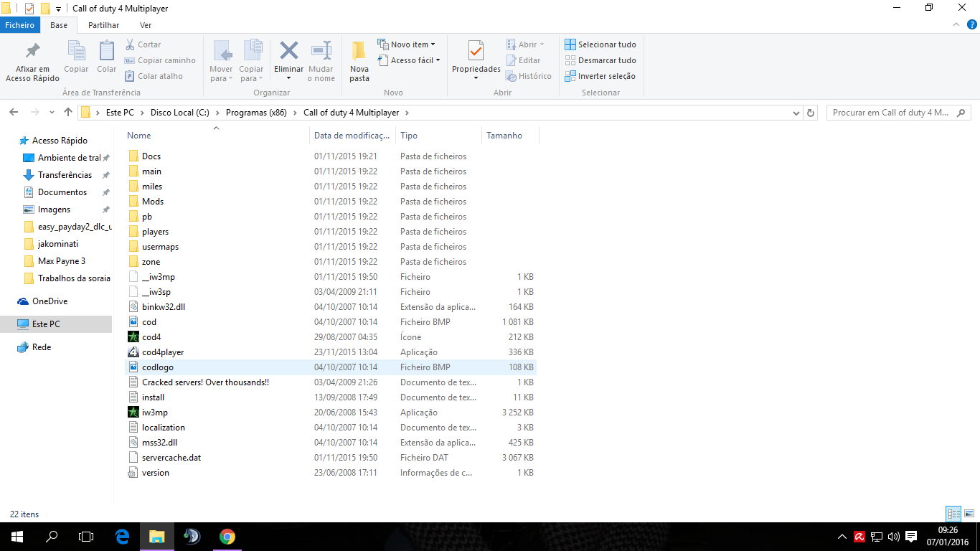This screenshot has height=551, width=980.
Task: Click the Afixar em Acesso Rápido pin icon
Action: click(x=32, y=51)
